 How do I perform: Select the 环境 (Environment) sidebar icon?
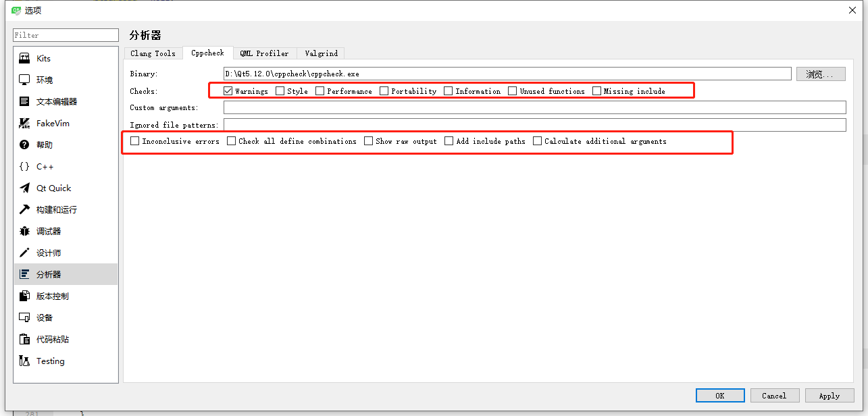click(45, 80)
